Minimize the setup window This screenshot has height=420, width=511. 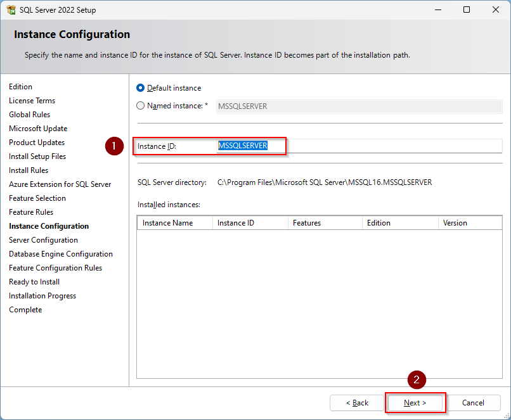[437, 10]
